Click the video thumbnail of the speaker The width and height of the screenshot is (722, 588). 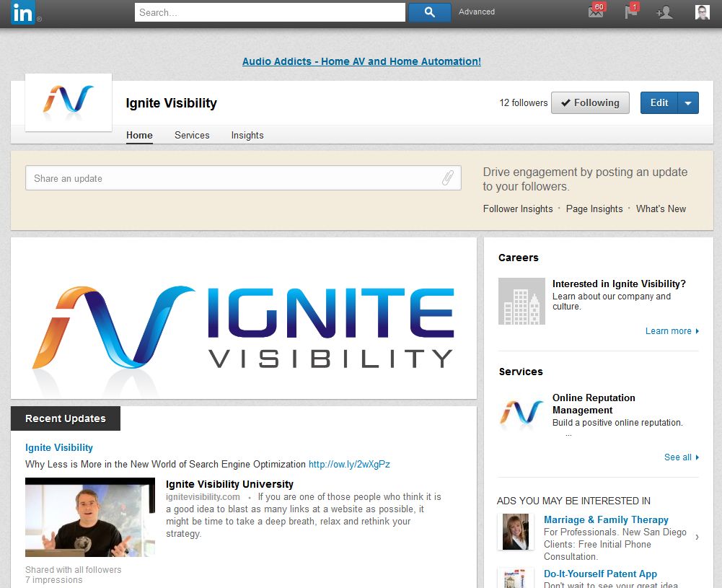[x=89, y=517]
